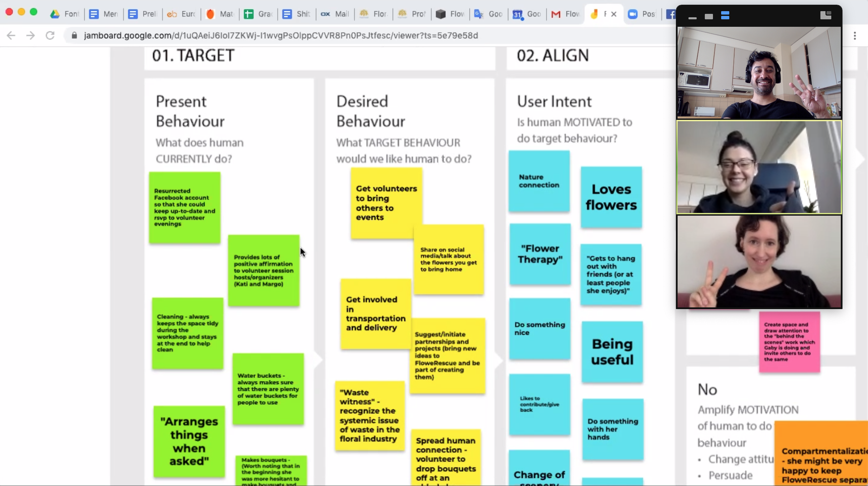
Task: Switch to Facebook tab
Action: click(x=670, y=14)
